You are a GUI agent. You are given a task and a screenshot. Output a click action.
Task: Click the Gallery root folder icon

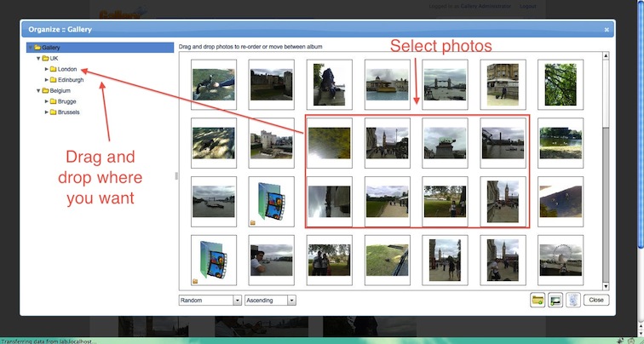(x=37, y=48)
